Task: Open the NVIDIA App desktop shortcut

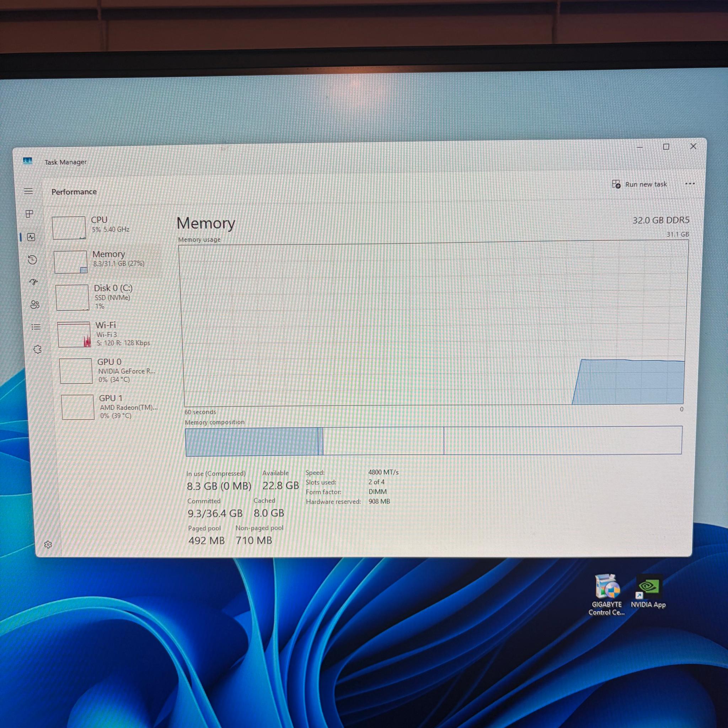Action: pos(648,591)
